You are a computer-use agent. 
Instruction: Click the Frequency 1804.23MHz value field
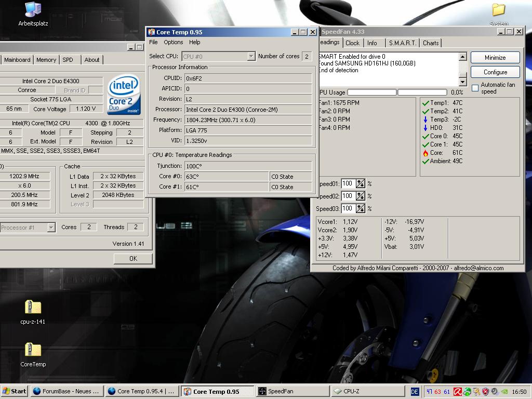click(x=248, y=120)
